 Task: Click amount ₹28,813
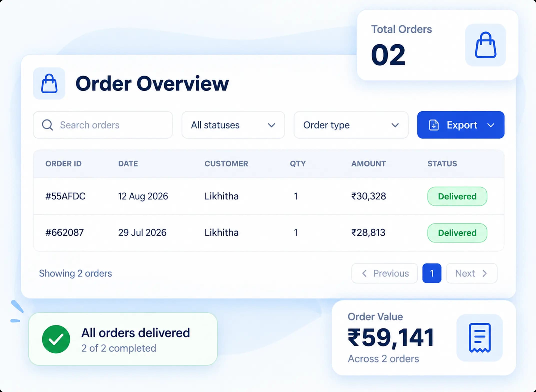368,232
